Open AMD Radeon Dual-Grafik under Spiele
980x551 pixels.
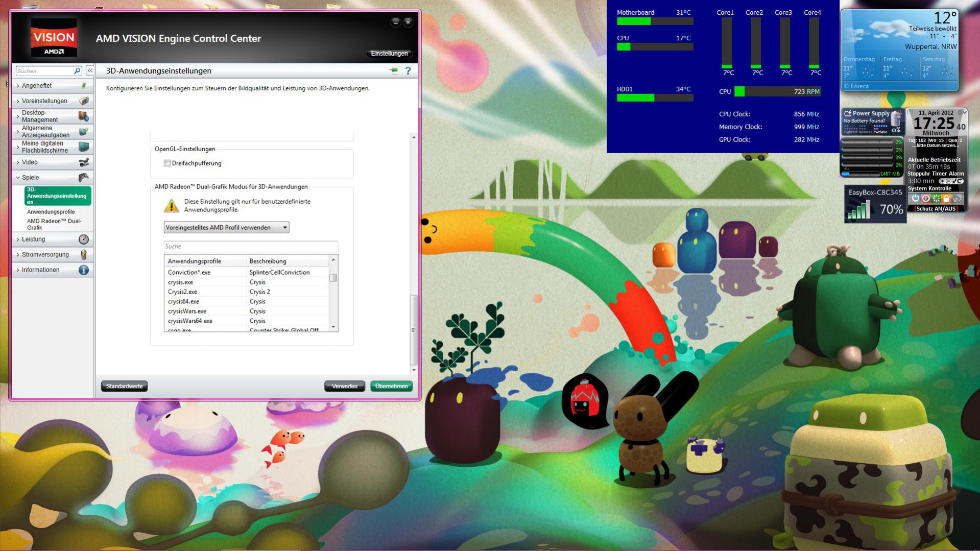[54, 224]
